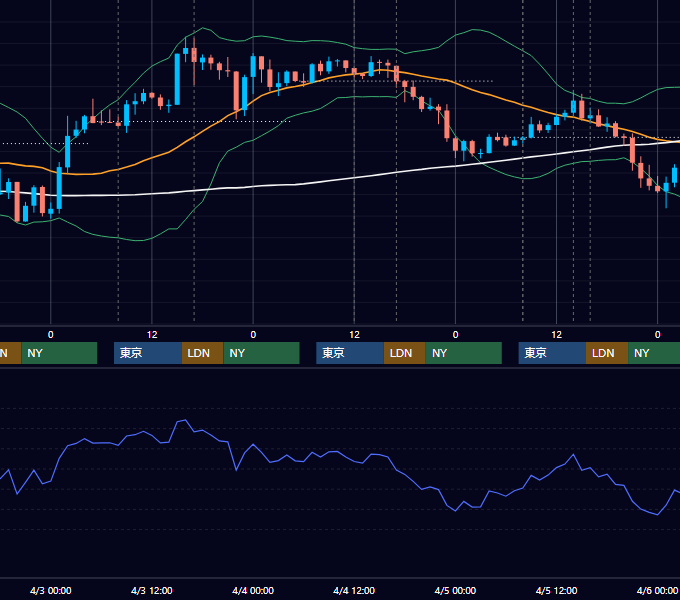
Task: Click the 4/5 12:00 date label
Action: coord(556,590)
